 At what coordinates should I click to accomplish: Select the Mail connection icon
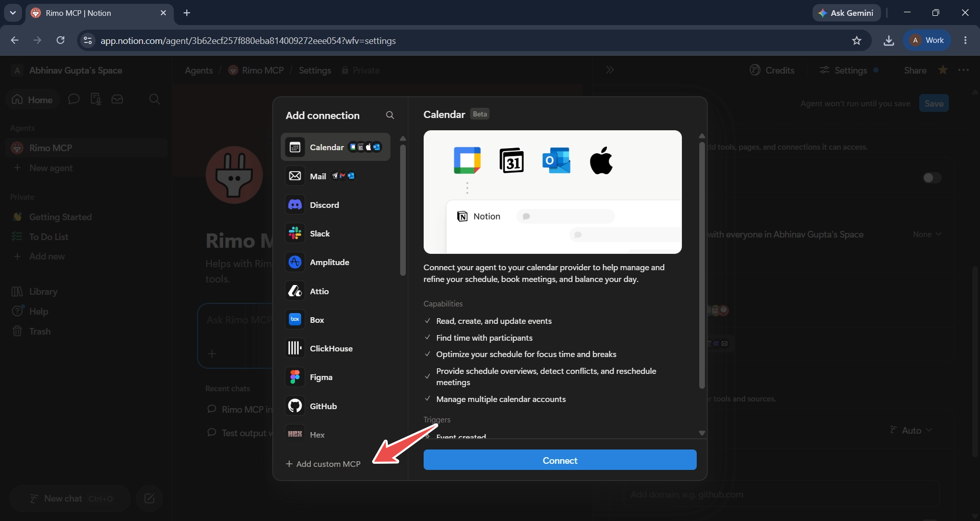295,176
